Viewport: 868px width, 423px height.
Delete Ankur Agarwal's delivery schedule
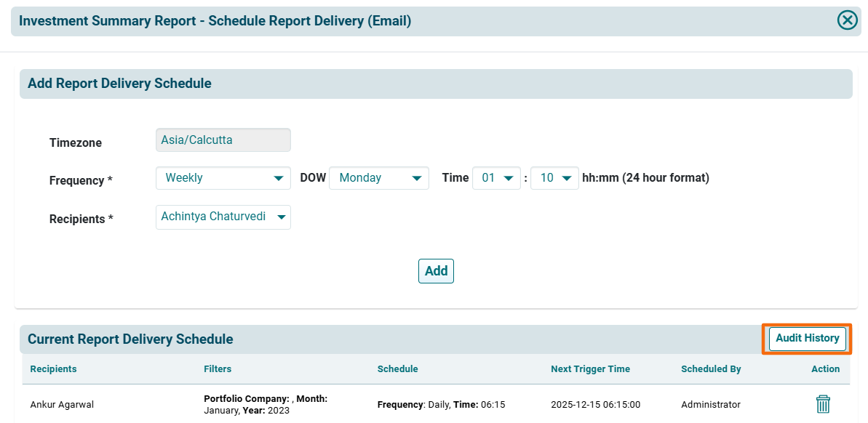(x=823, y=404)
